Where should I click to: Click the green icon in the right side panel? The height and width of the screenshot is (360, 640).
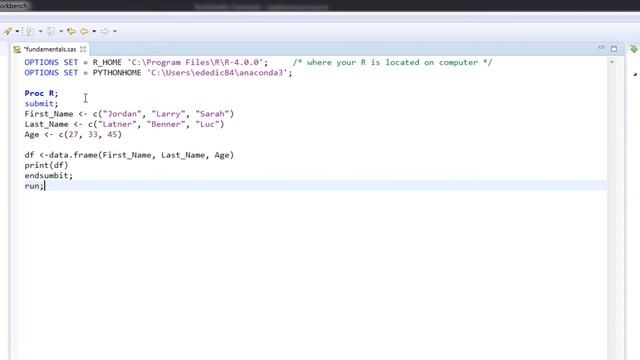[x=633, y=49]
